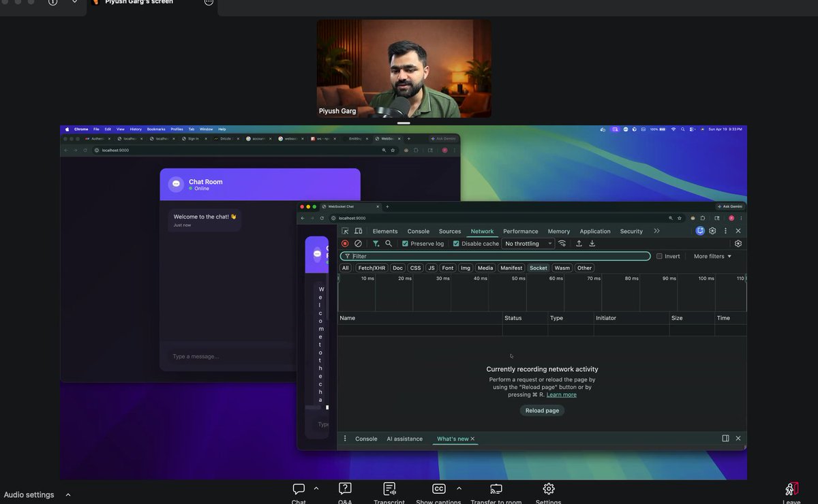Open the network request search

(x=389, y=243)
